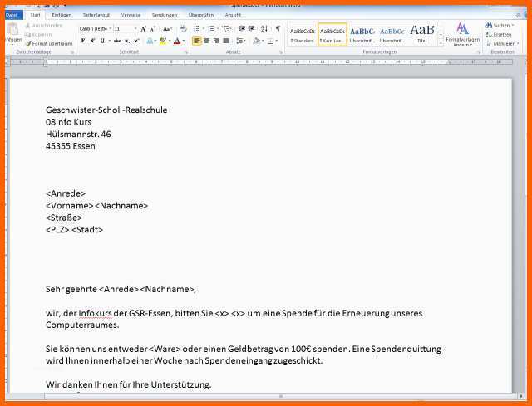
Task: Click the bulleted list icon
Action: 198,28
